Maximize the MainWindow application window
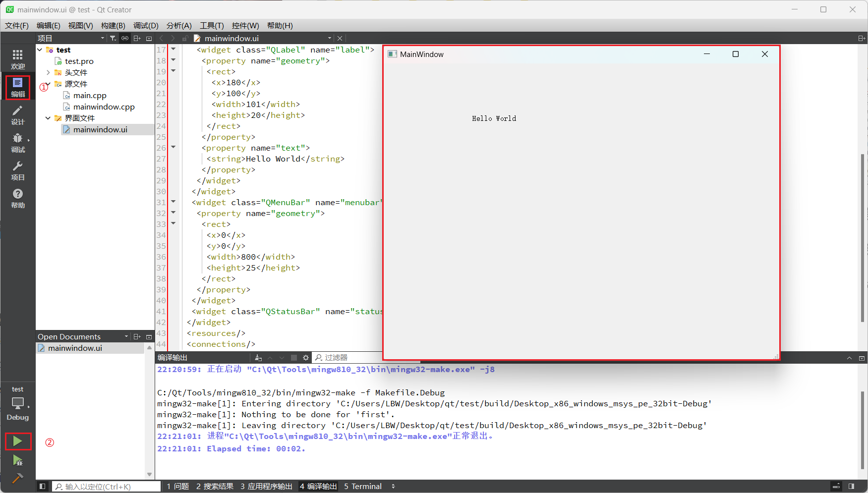The image size is (868, 493). click(736, 54)
